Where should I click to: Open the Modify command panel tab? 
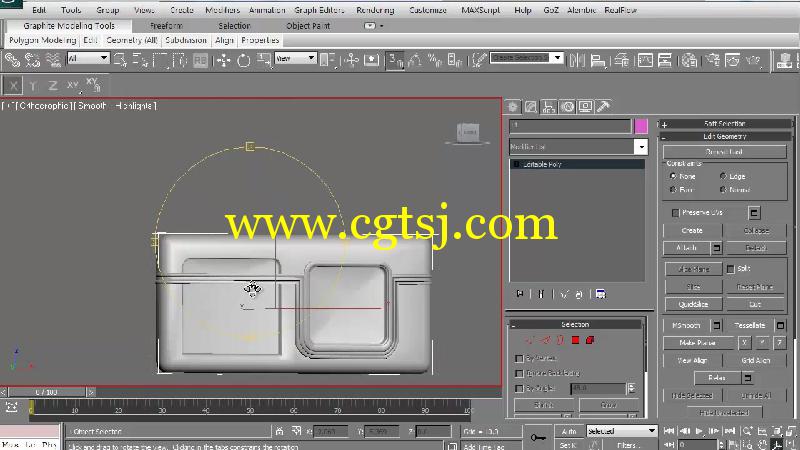(531, 107)
